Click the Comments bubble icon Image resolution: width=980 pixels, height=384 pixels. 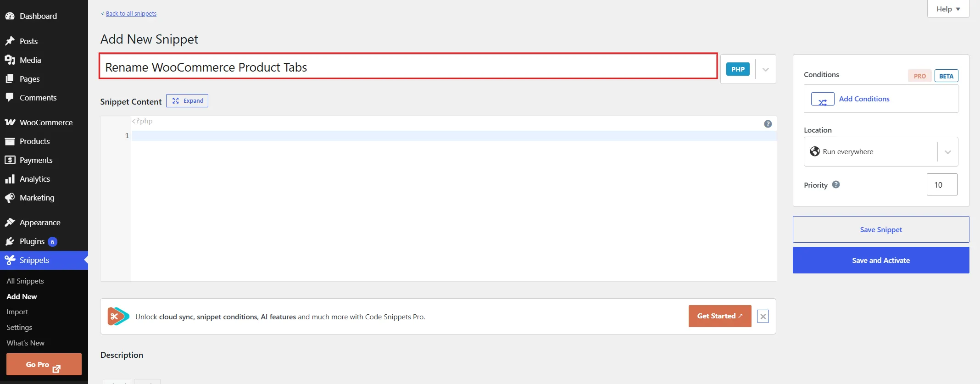[x=10, y=98]
